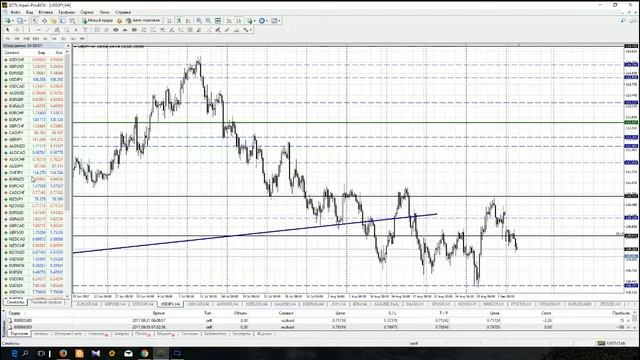640x360 pixels.
Task: Toggle chart auto scroll
Action: point(229,20)
